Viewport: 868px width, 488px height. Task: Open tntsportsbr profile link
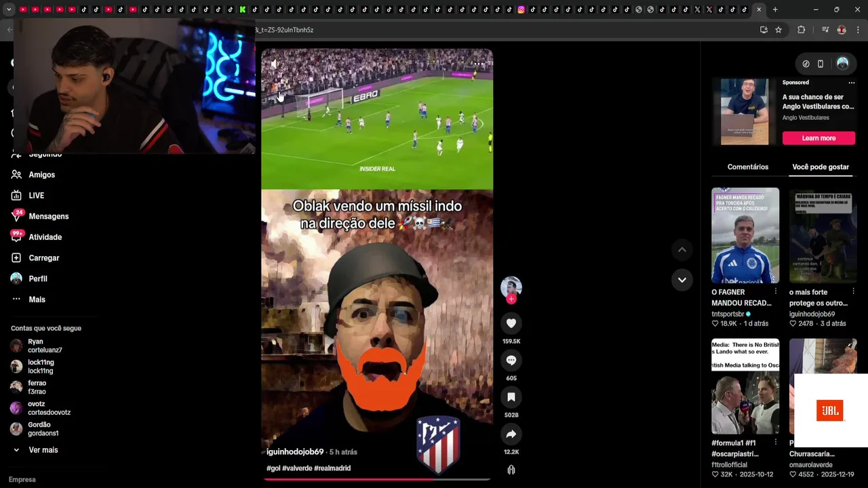point(728,314)
